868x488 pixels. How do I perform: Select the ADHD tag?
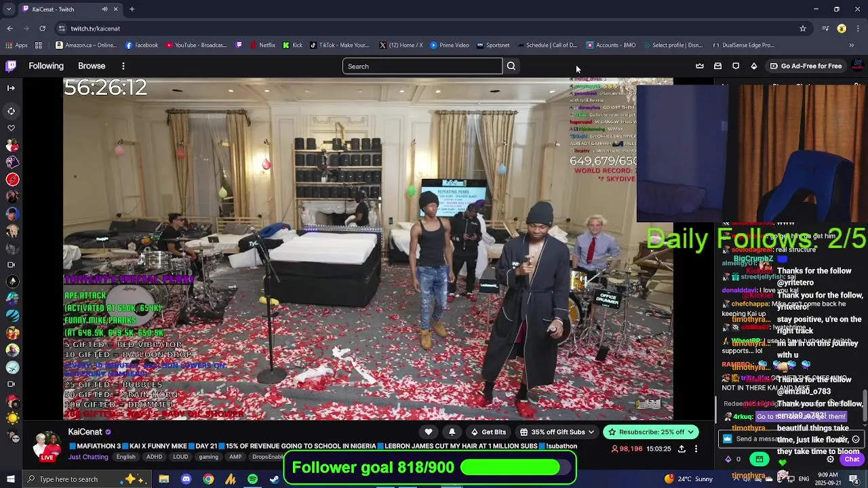tap(154, 457)
